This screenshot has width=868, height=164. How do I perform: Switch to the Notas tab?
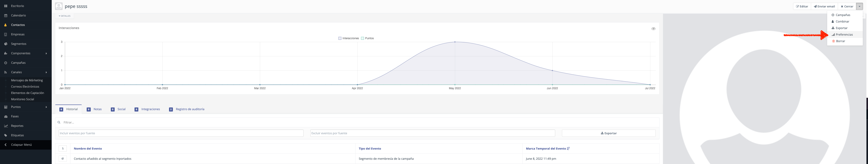coord(94,109)
